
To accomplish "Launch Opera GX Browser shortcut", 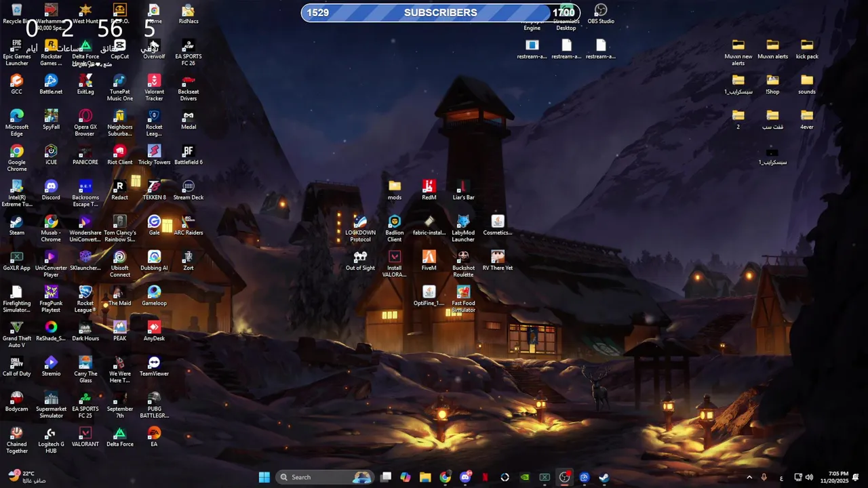I will pyautogui.click(x=85, y=123).
